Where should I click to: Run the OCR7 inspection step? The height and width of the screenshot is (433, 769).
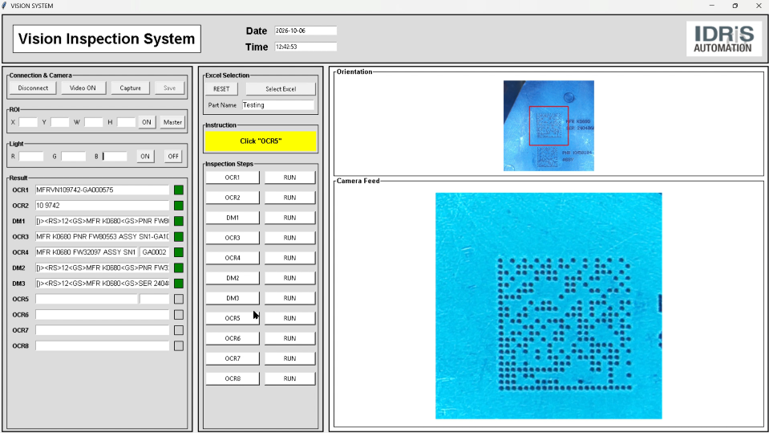pos(290,358)
